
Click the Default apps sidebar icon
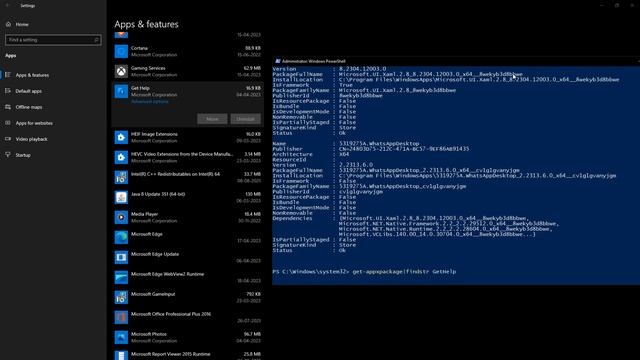[x=8, y=91]
